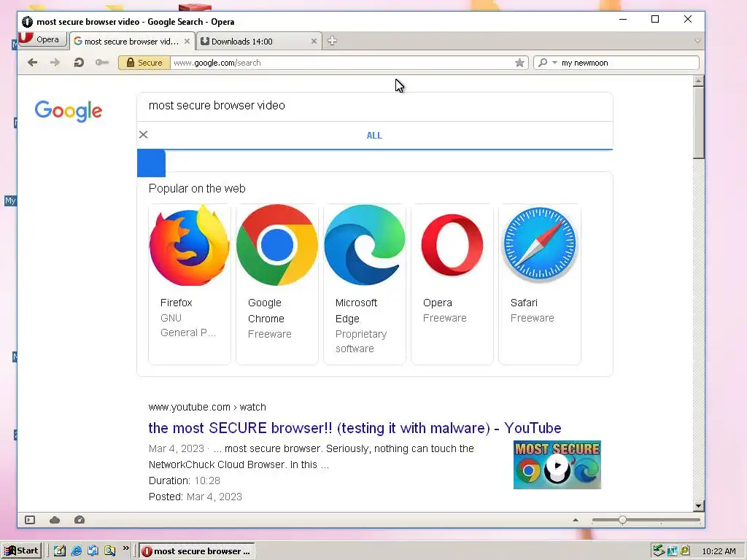Click the page scrollbar up arrow
This screenshot has height=560, width=747.
(698, 81)
